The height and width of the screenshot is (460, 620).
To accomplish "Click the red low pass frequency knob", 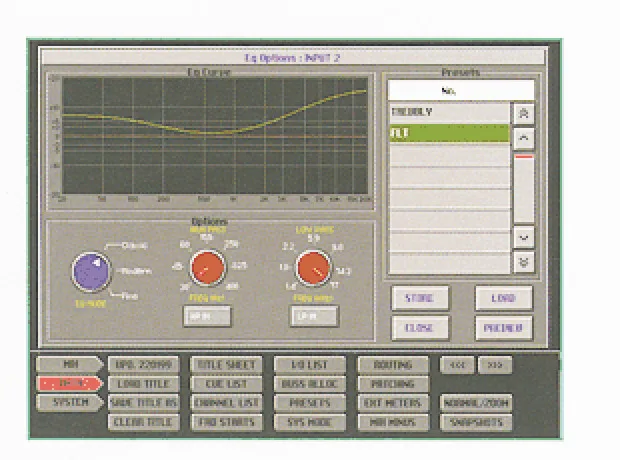I will click(313, 268).
